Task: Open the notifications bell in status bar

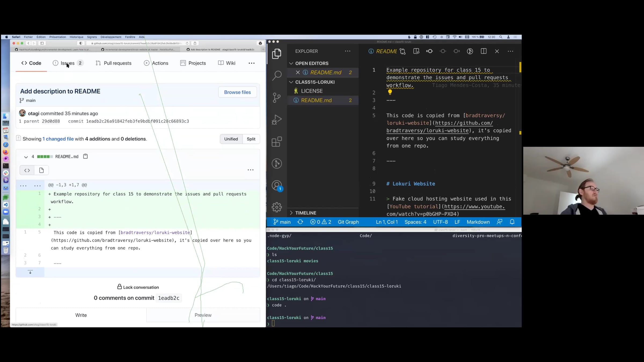Action: (512, 222)
